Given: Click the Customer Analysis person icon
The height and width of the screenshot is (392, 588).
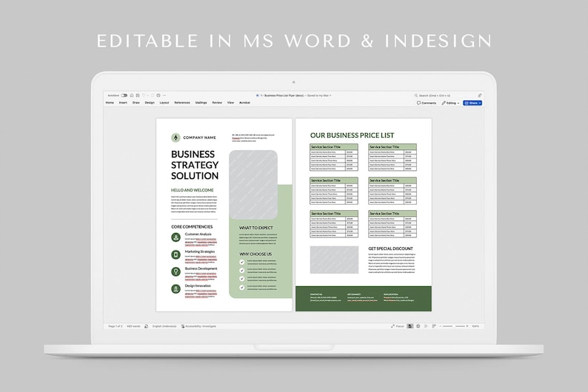Looking at the screenshot, I should tap(176, 237).
